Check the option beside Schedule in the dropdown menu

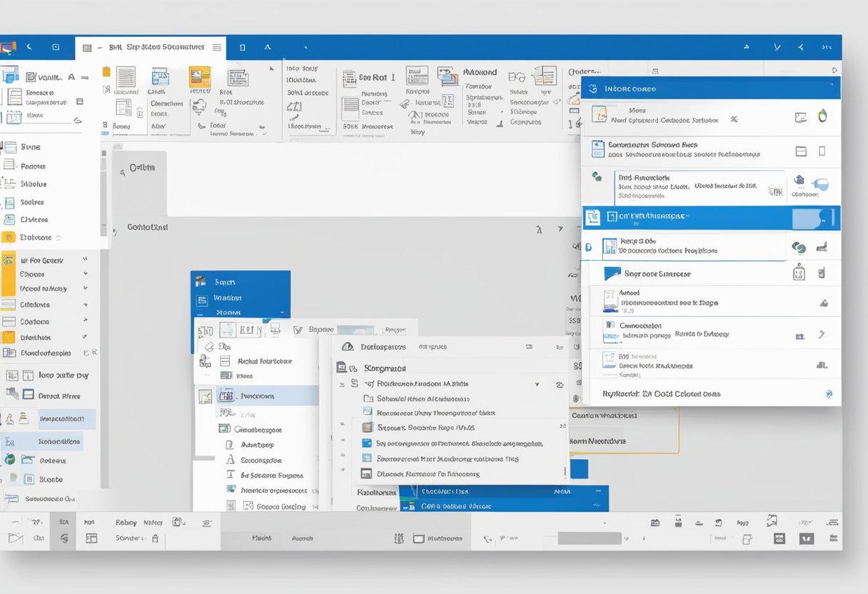click(x=370, y=400)
